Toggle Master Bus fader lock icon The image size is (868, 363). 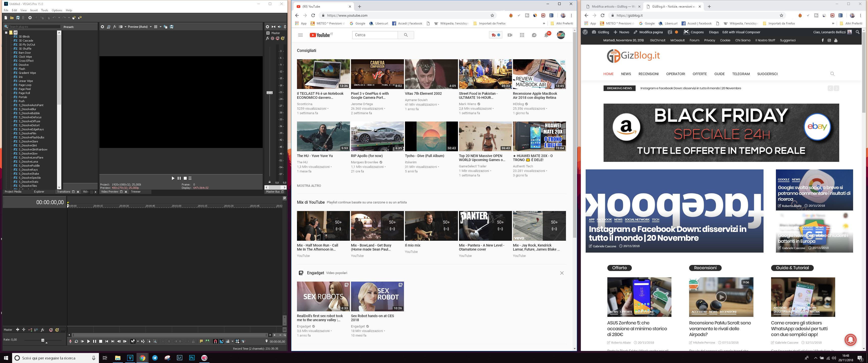[269, 182]
